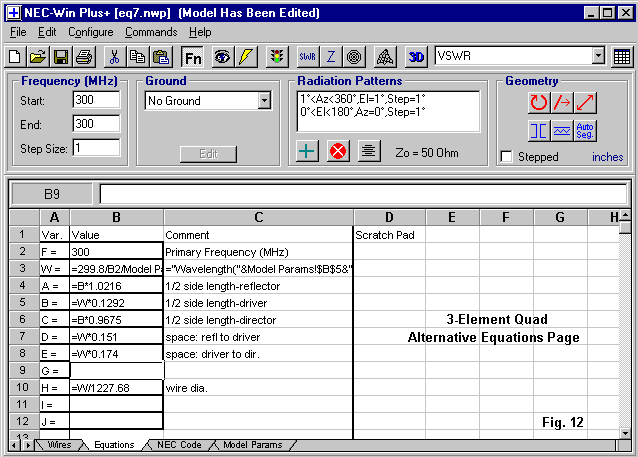Click the lightning bolt run icon
The height and width of the screenshot is (457, 638).
tap(246, 57)
